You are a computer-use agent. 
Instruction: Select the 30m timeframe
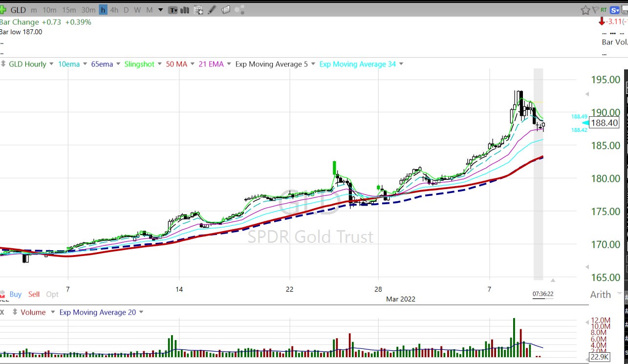(88, 10)
